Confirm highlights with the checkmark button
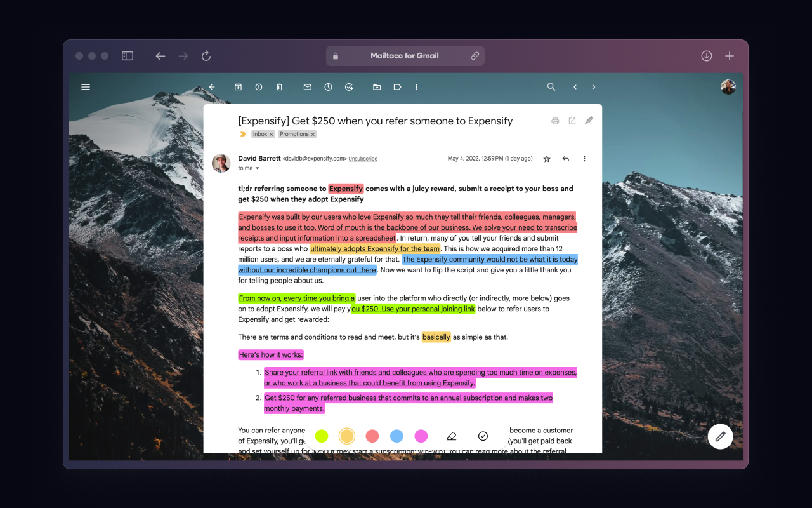Viewport: 812px width, 508px height. (x=483, y=436)
